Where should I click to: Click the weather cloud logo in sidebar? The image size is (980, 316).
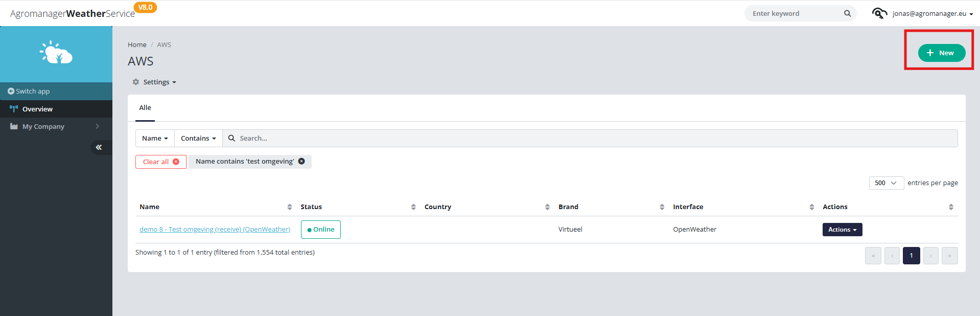56,53
